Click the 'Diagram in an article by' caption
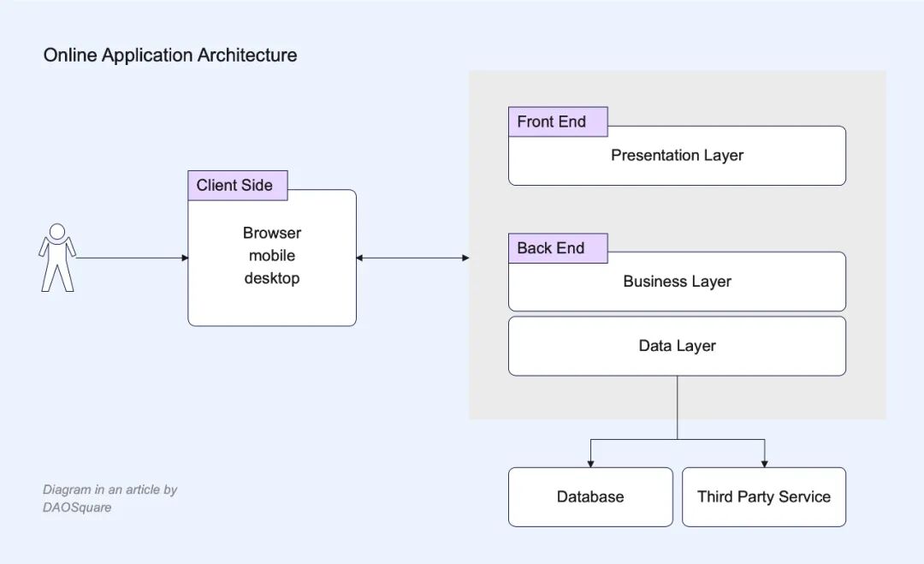This screenshot has height=564, width=924. pos(110,490)
